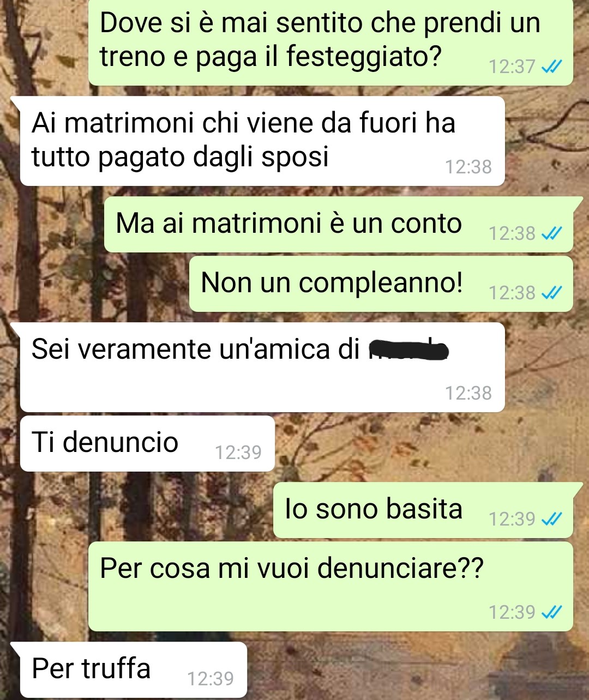The width and height of the screenshot is (589, 700).
Task: Tap the blue ticks beside 'Non un compleanno!'
Action: 551,293
